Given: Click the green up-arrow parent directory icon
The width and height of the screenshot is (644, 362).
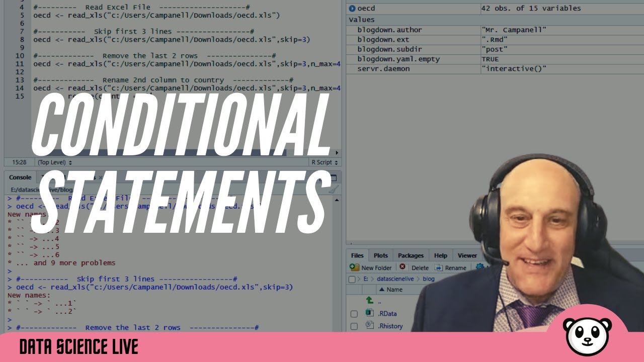Looking at the screenshot, I should (x=370, y=300).
